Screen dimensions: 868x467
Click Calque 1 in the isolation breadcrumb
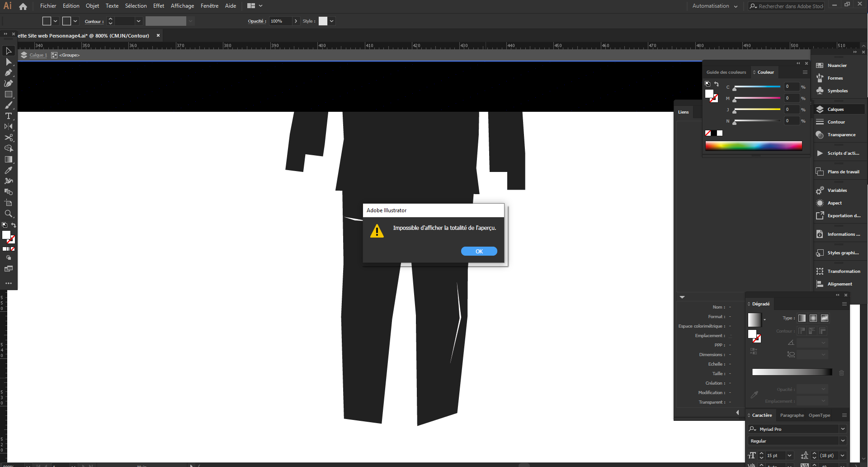[38, 55]
